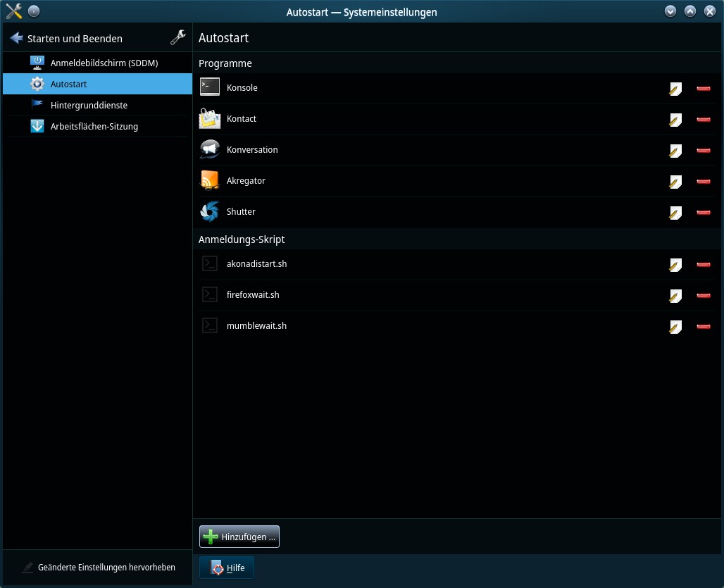Close the Systemeinstellungen window
The width and height of the screenshot is (724, 588).
710,11
